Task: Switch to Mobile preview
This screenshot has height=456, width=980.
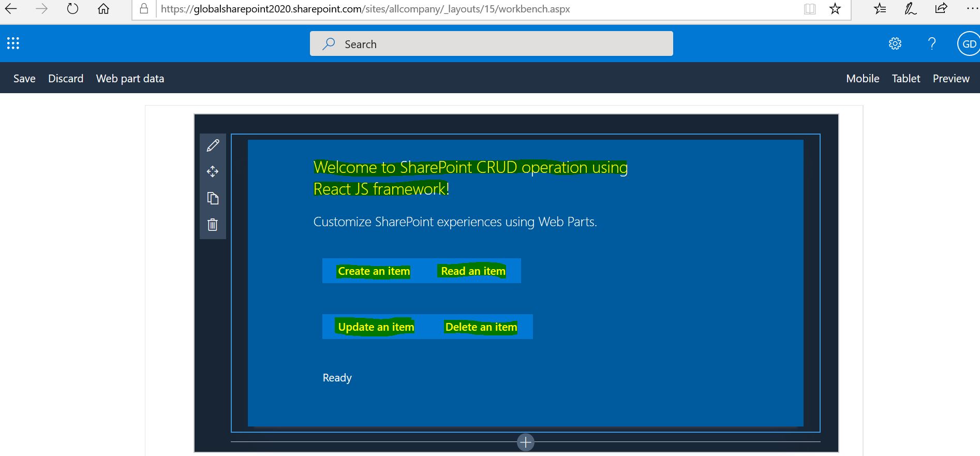Action: pos(863,79)
